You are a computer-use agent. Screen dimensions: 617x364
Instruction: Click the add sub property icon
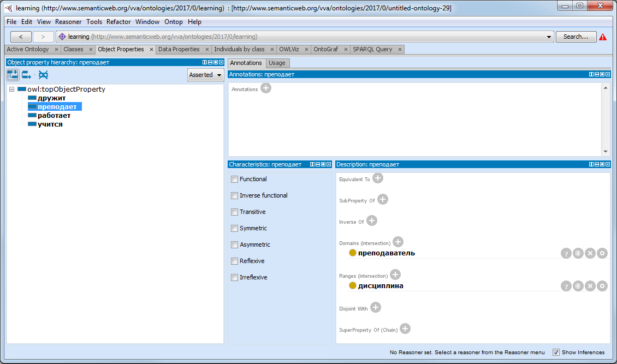[x=13, y=75]
